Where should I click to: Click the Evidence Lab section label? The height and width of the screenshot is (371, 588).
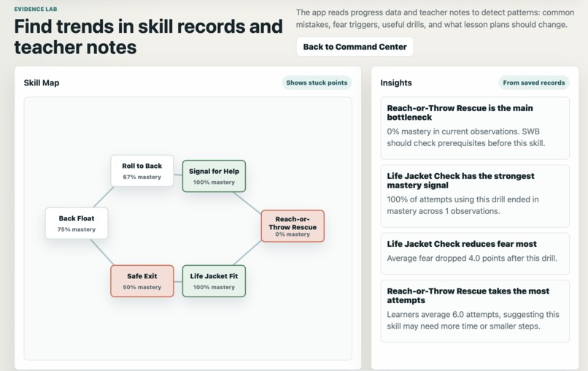pyautogui.click(x=36, y=9)
